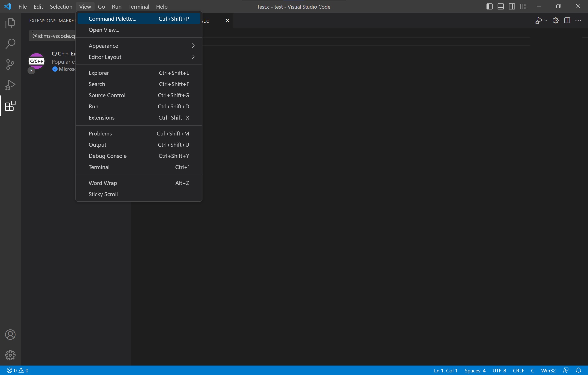Viewport: 588px width, 375px height.
Task: Toggle Secondary Side Bar layout icon
Action: click(512, 6)
